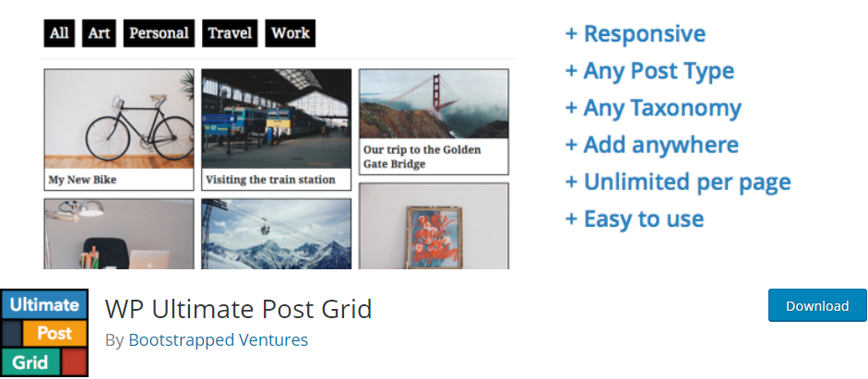This screenshot has width=868, height=379.
Task: Click the Download button
Action: pos(817,305)
